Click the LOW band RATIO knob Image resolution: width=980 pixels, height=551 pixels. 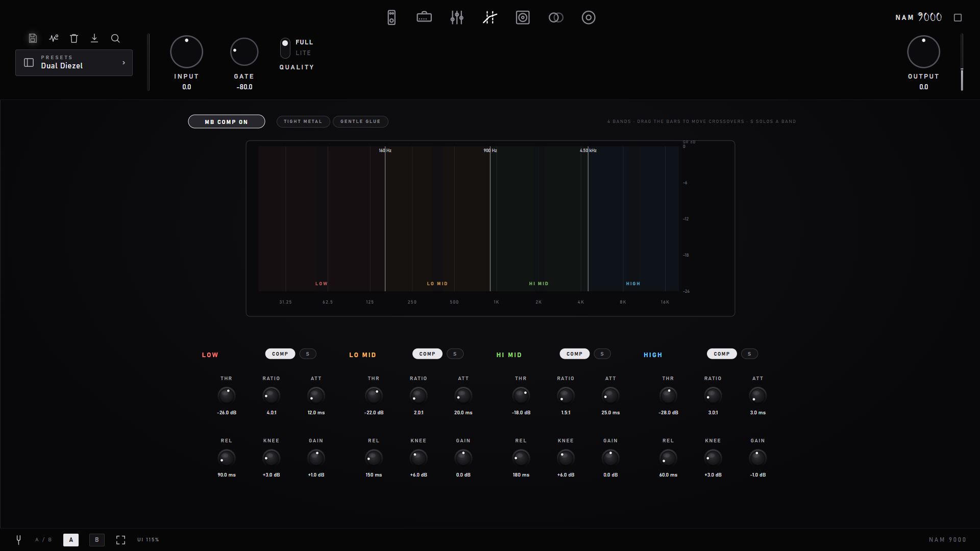pos(271,395)
